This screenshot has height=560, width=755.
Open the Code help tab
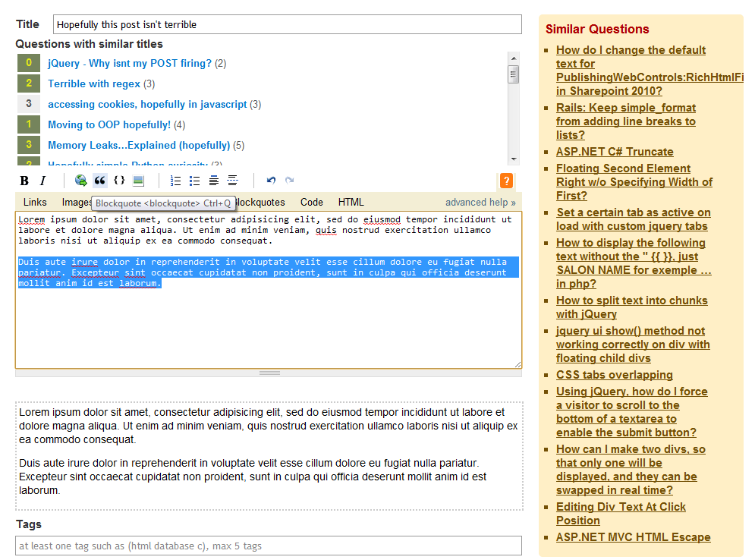[312, 203]
